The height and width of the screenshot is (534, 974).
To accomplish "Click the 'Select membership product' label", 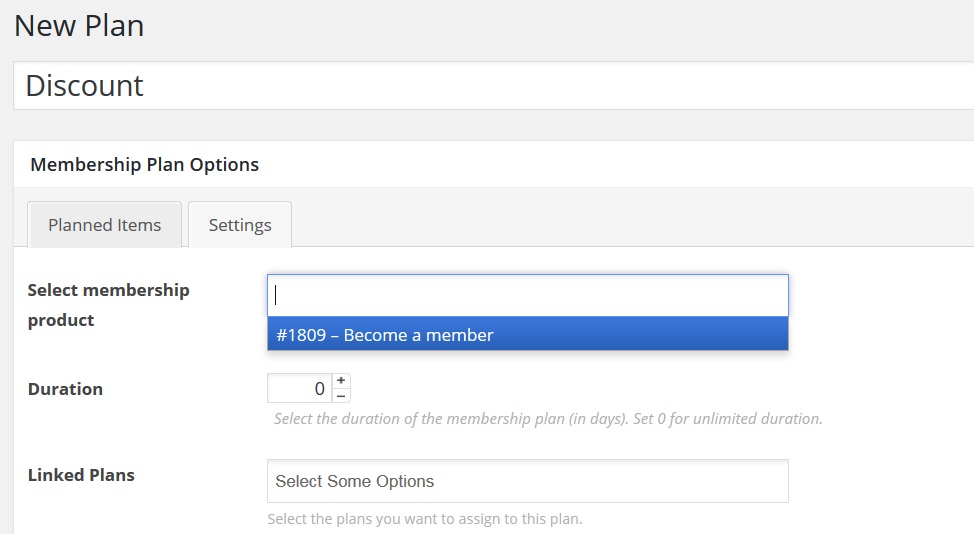I will point(109,305).
